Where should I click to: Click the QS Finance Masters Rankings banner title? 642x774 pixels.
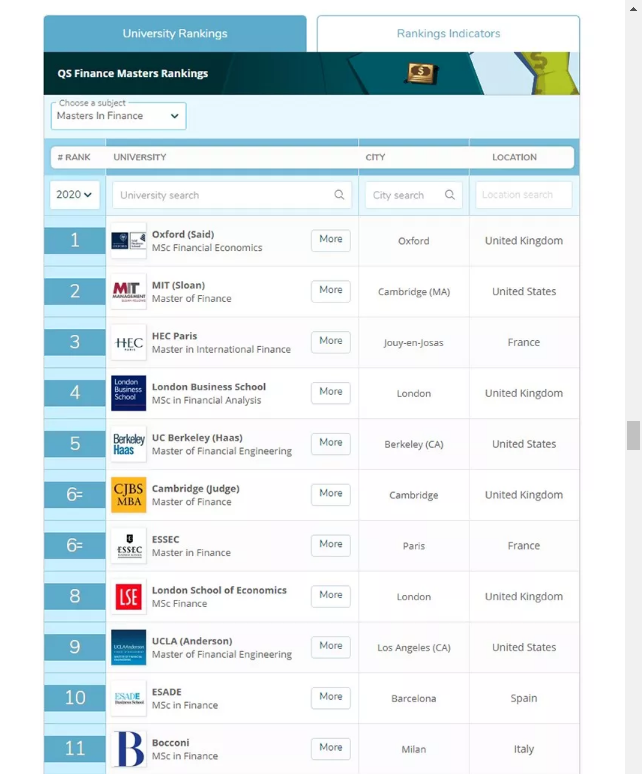(133, 74)
